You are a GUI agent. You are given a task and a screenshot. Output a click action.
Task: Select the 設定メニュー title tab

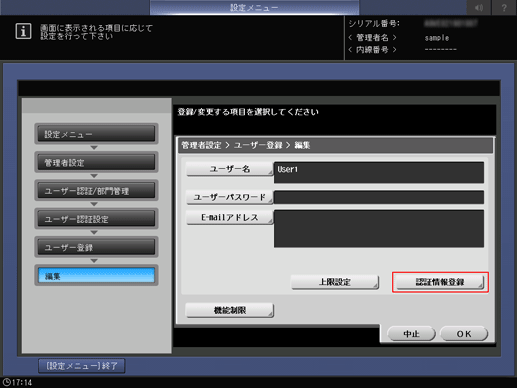(x=254, y=7)
